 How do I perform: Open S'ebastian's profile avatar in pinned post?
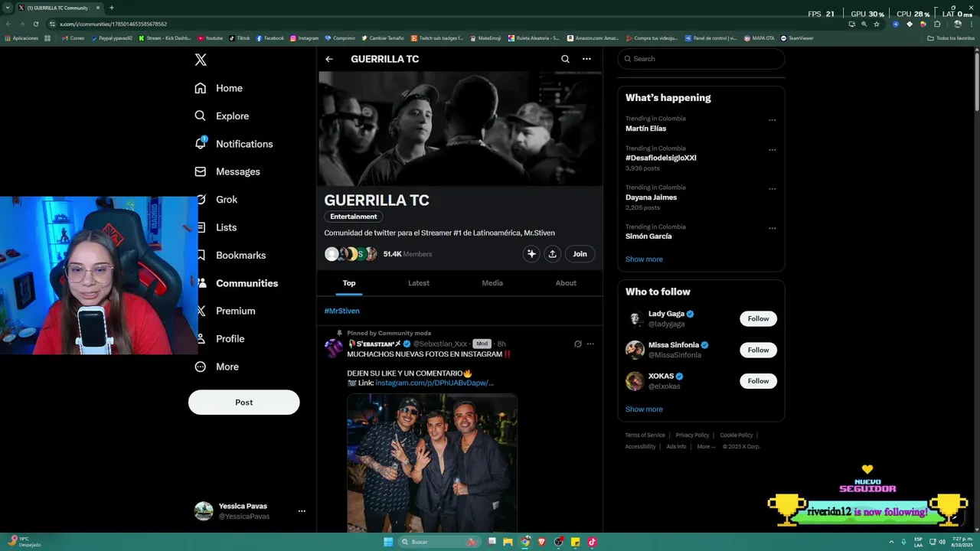pyautogui.click(x=334, y=348)
